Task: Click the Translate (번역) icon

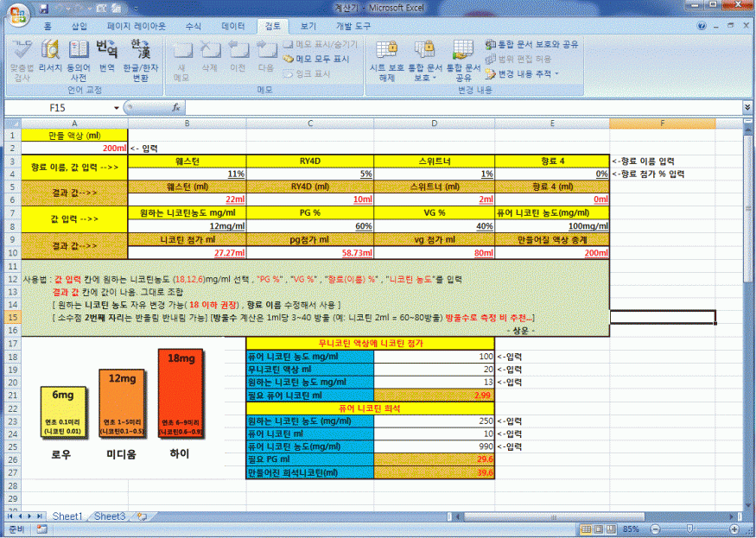Action: tap(106, 56)
